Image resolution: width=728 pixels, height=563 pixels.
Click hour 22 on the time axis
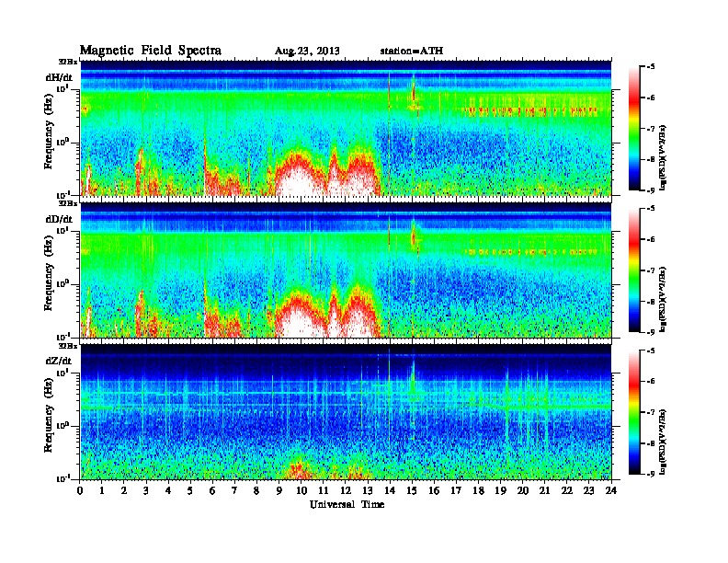(567, 490)
